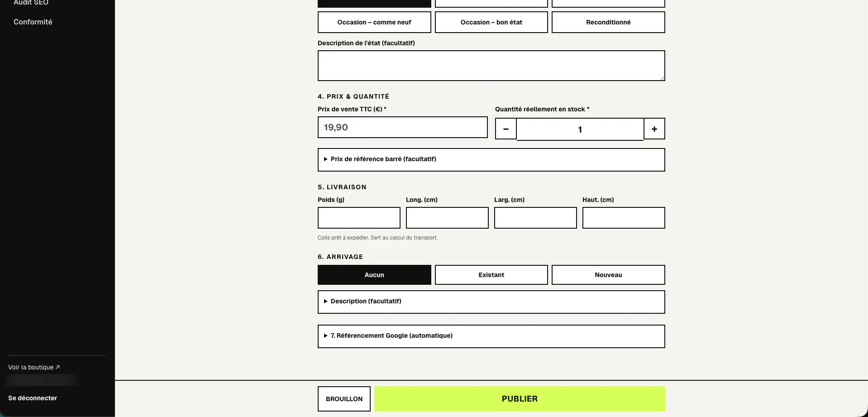Click the 'Quantité réellement en stock' label
Viewport: 868px width, 417px height.
click(x=542, y=109)
